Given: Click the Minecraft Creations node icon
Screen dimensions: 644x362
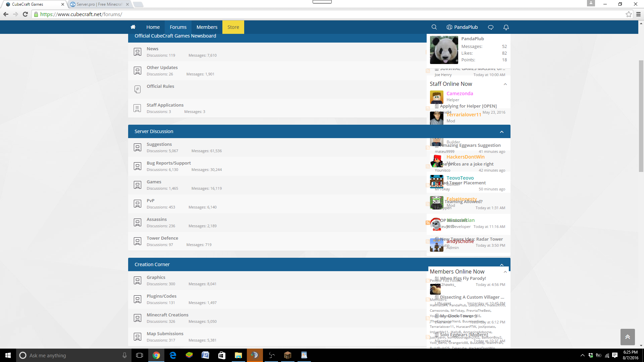Looking at the screenshot, I should 138,318.
